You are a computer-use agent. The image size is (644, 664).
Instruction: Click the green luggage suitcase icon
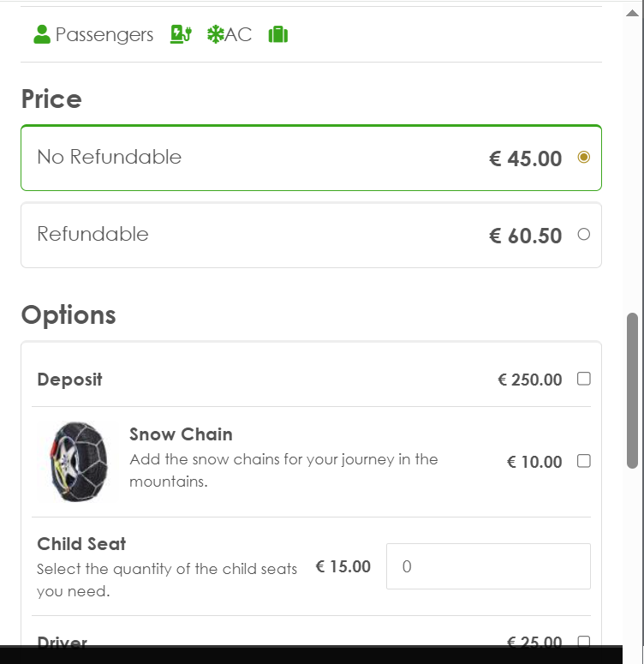point(277,35)
